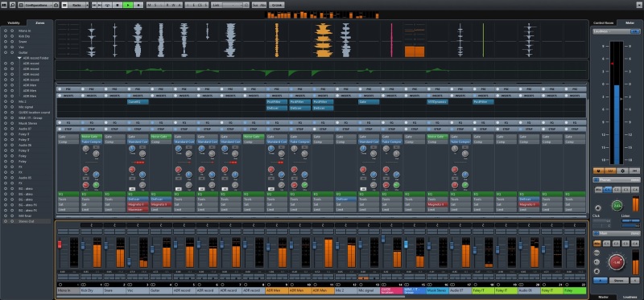Toggle visibility dot for Stereo Out channel
This screenshot has height=300, width=644.
(6, 221)
